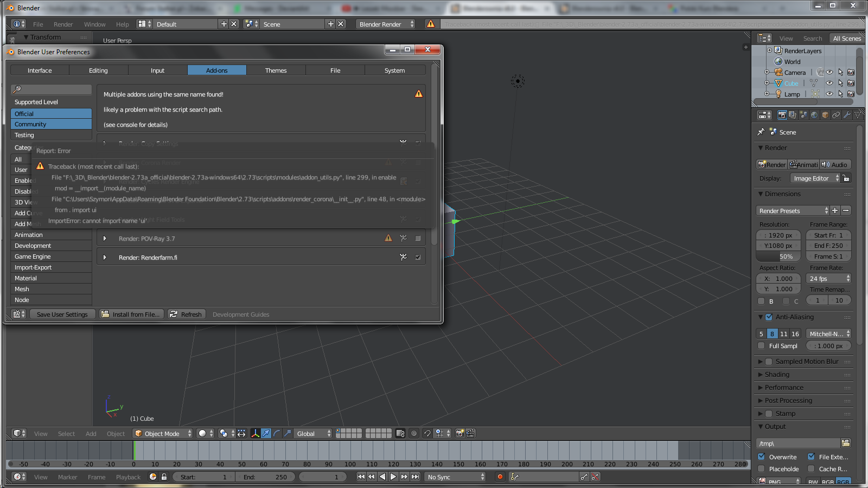The width and height of the screenshot is (868, 488).
Task: Click the Save User Settings button
Action: point(62,314)
